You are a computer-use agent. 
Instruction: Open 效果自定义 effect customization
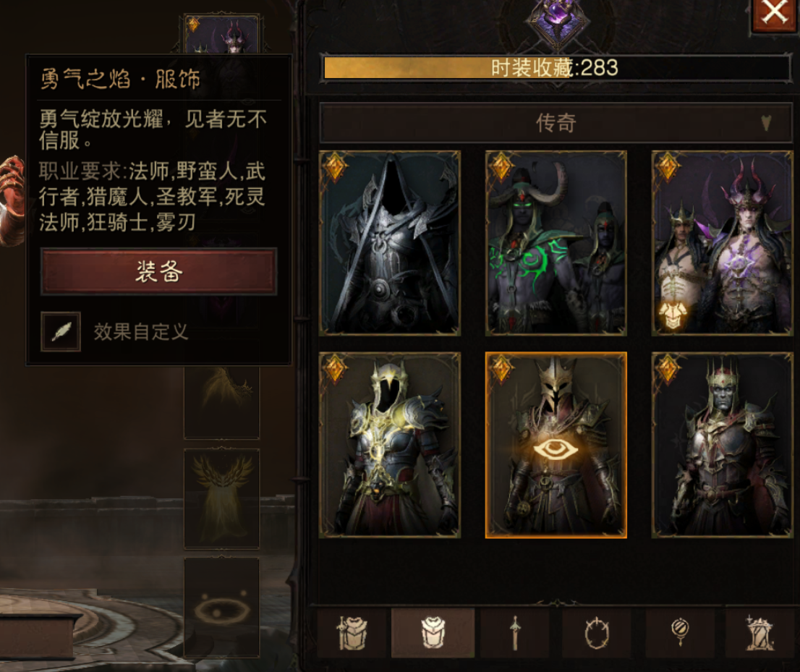[141, 332]
